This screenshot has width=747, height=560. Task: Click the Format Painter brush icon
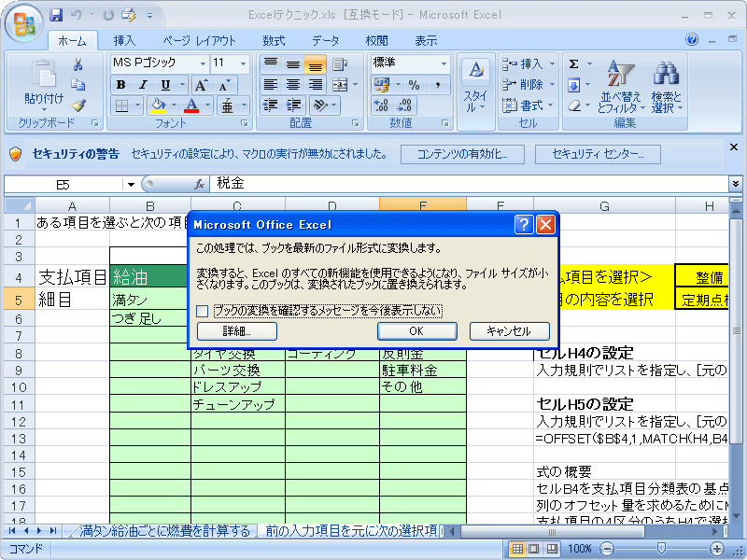coord(78,105)
